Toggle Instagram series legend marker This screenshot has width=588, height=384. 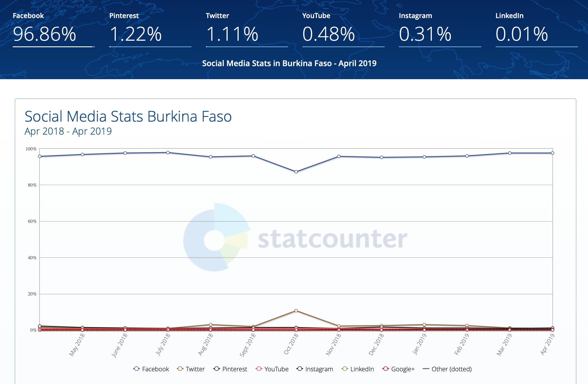point(300,369)
